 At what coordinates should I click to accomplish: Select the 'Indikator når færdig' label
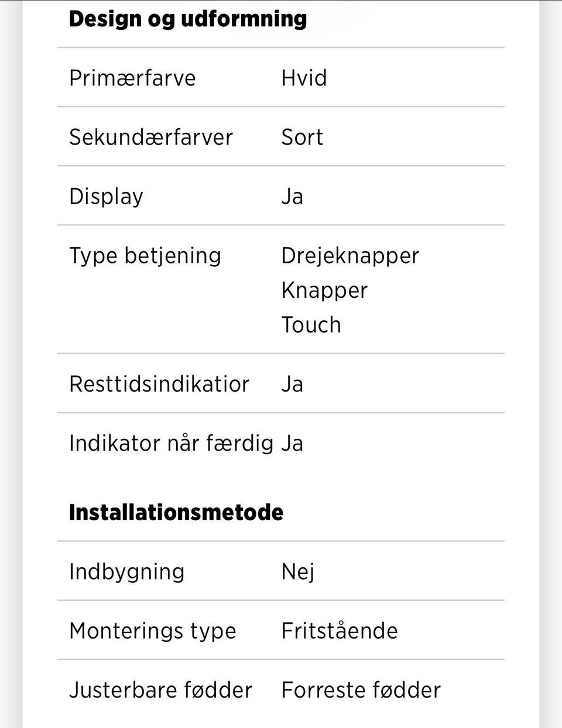point(171,443)
